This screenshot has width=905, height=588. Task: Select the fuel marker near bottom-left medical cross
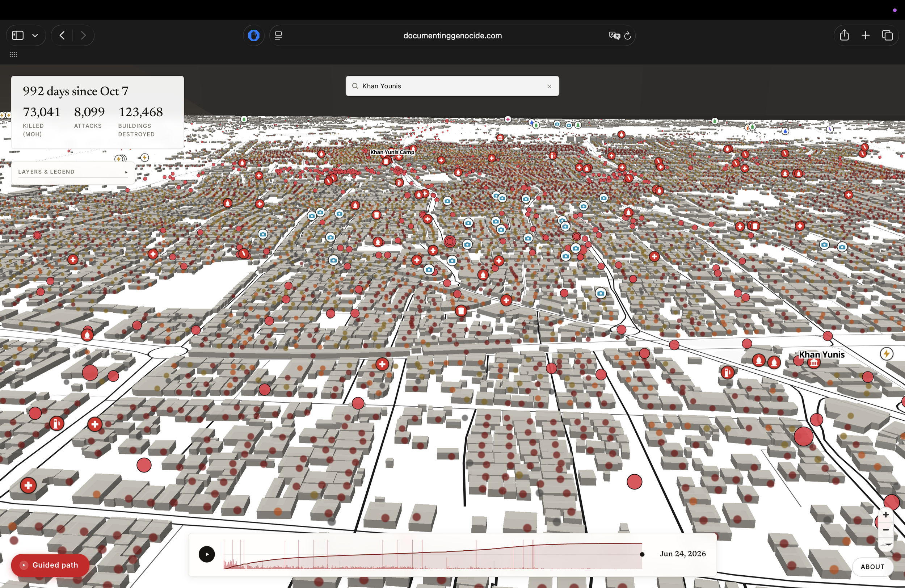pyautogui.click(x=57, y=423)
